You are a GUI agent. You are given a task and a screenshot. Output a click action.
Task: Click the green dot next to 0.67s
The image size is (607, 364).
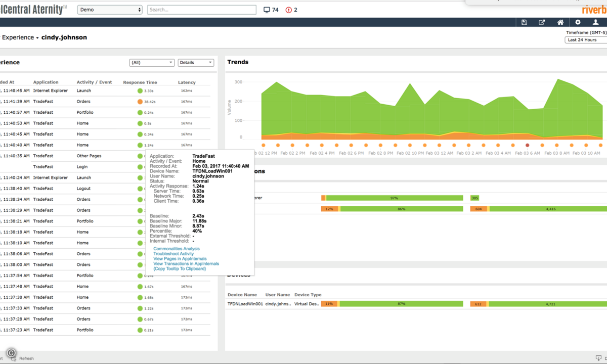[140, 319]
